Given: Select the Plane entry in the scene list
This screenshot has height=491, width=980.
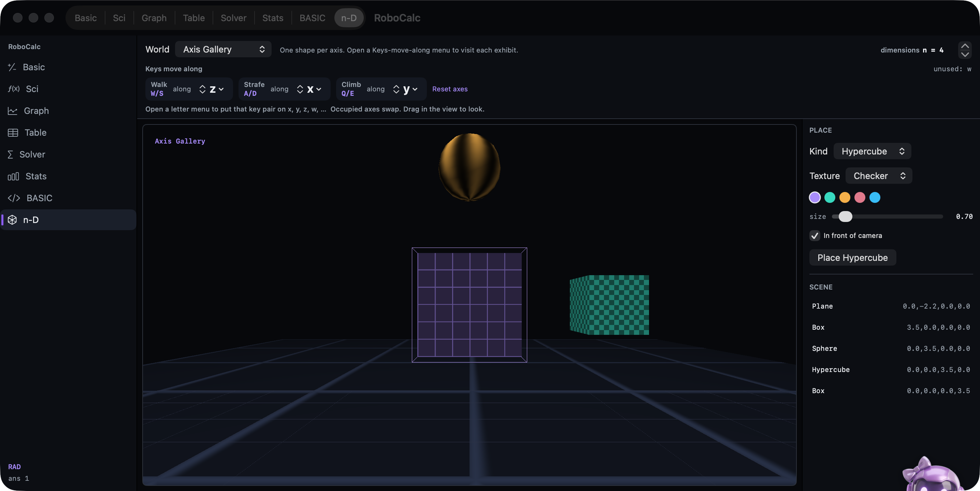Looking at the screenshot, I should point(891,306).
